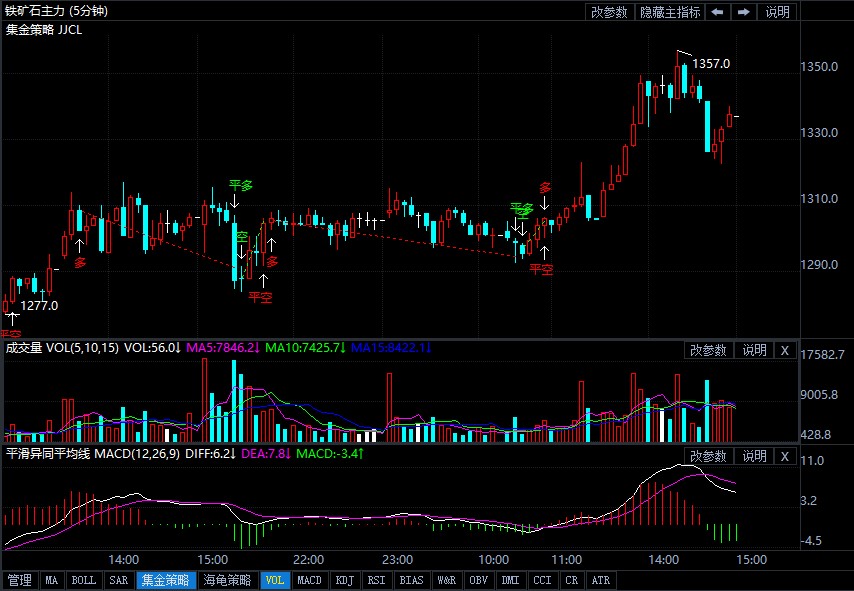Click the MA10:7425.7 volume value

click(305, 348)
